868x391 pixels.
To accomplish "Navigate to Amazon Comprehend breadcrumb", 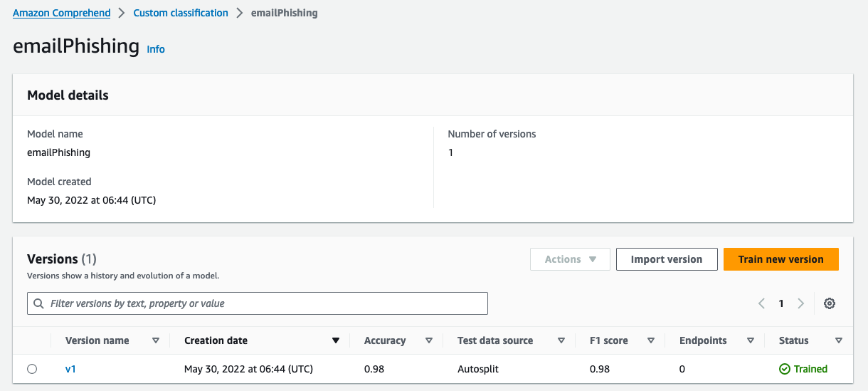I will pyautogui.click(x=62, y=13).
